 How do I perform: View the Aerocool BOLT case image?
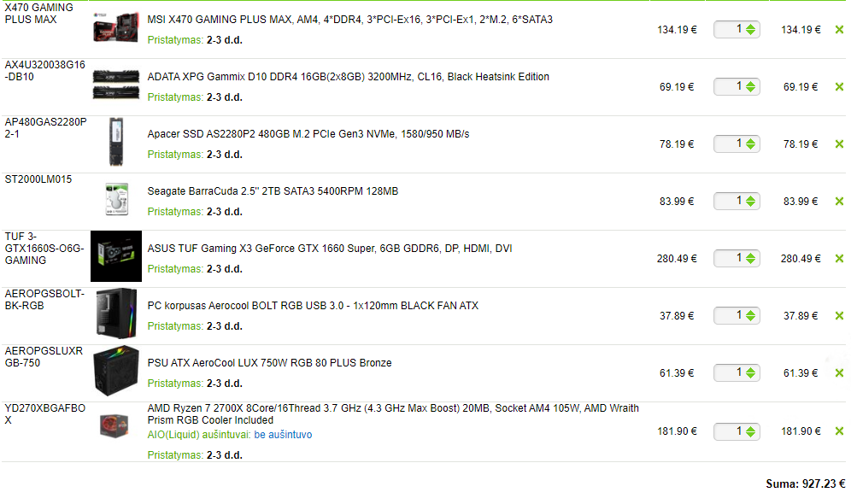click(116, 314)
